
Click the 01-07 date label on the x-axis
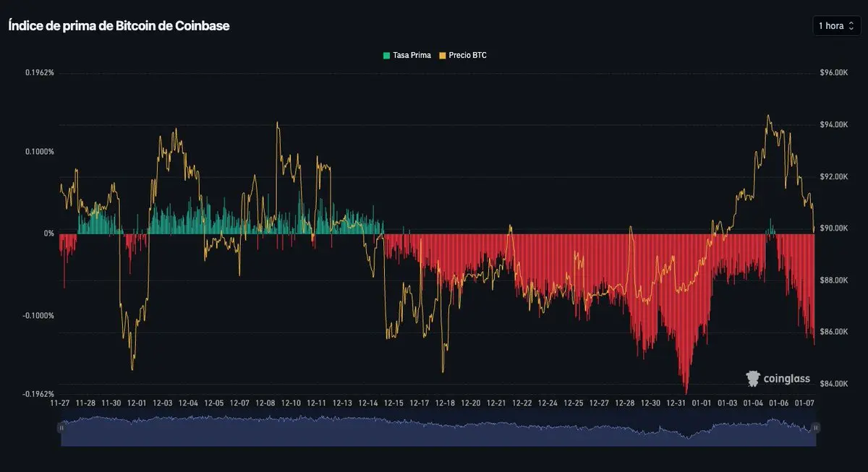pos(804,403)
